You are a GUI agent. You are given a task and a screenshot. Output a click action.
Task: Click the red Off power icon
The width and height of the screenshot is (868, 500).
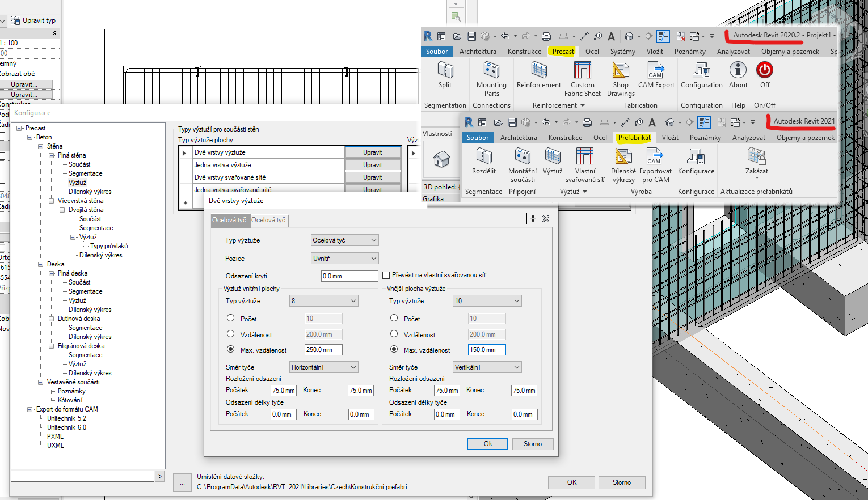(765, 70)
